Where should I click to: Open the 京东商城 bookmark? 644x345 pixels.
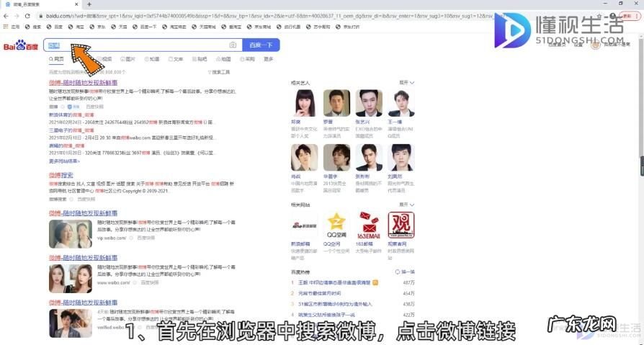click(x=259, y=27)
